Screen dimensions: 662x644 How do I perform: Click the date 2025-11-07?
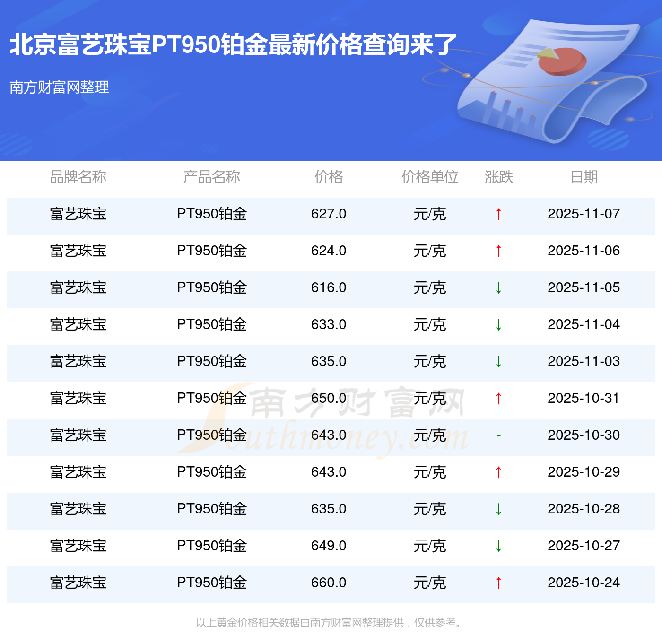click(584, 214)
